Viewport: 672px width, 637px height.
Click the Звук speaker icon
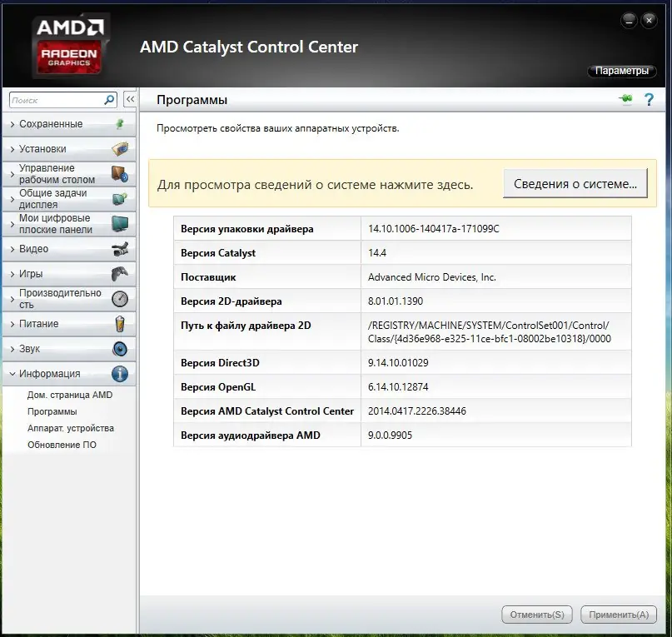[120, 349]
